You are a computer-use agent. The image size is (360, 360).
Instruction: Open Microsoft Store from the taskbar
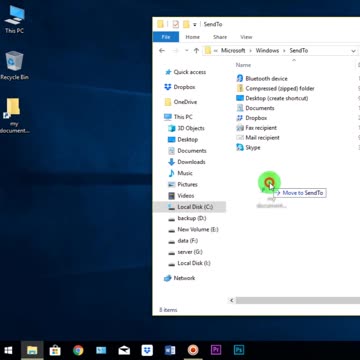click(55, 350)
